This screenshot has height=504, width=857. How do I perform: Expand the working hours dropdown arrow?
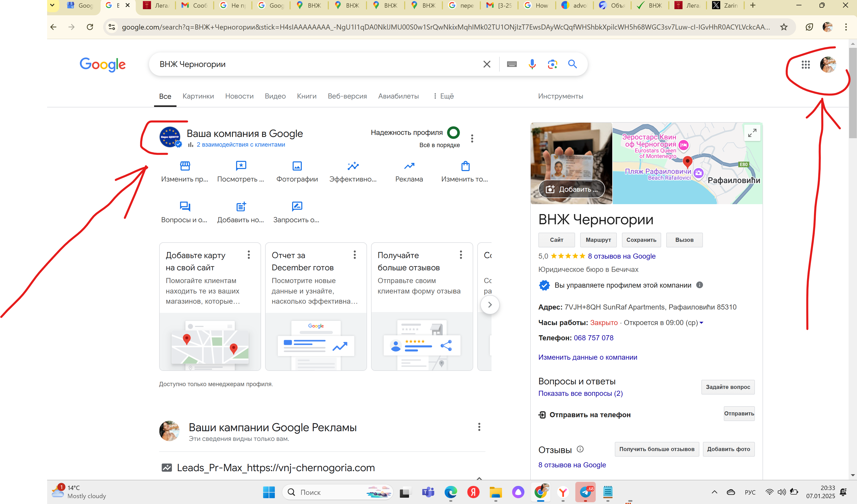point(701,323)
